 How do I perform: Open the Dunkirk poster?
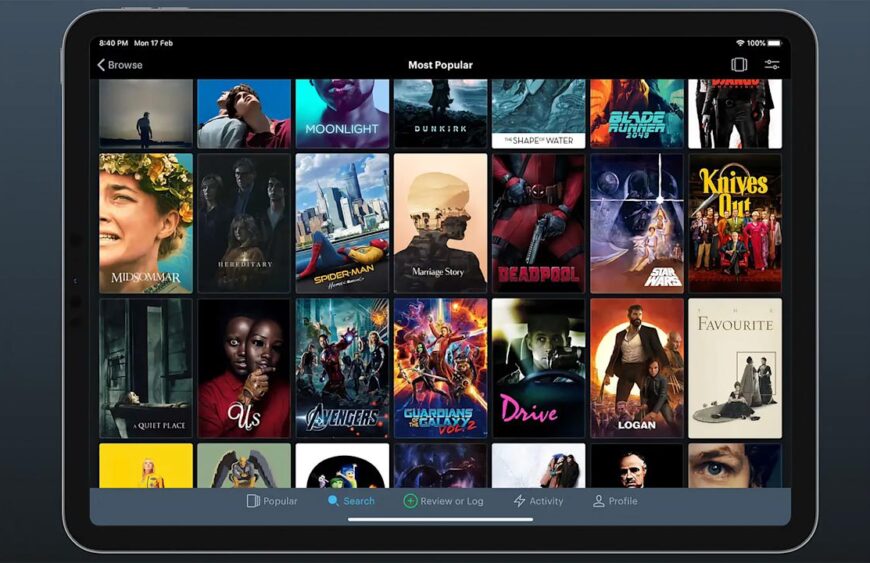click(x=441, y=113)
